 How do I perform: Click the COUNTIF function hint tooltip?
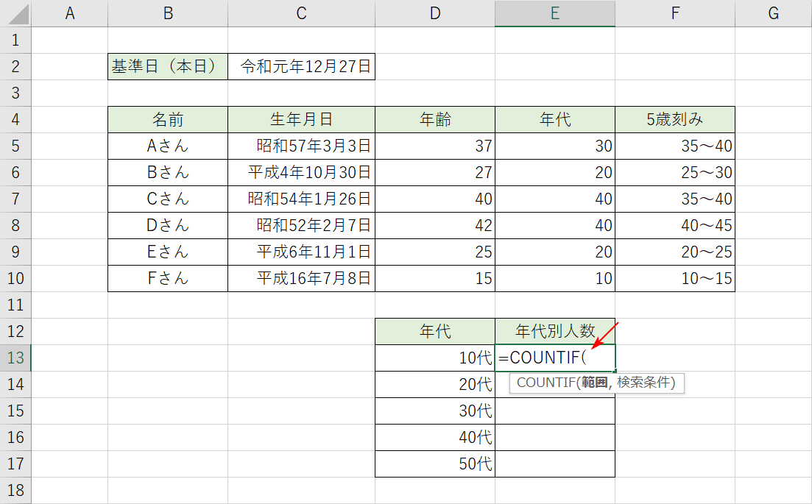596,383
